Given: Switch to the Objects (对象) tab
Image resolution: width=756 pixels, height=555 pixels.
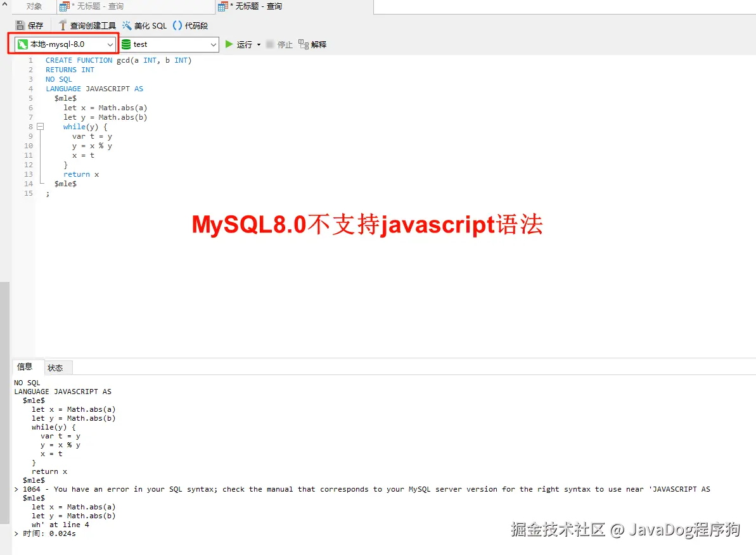Looking at the screenshot, I should pos(34,6).
